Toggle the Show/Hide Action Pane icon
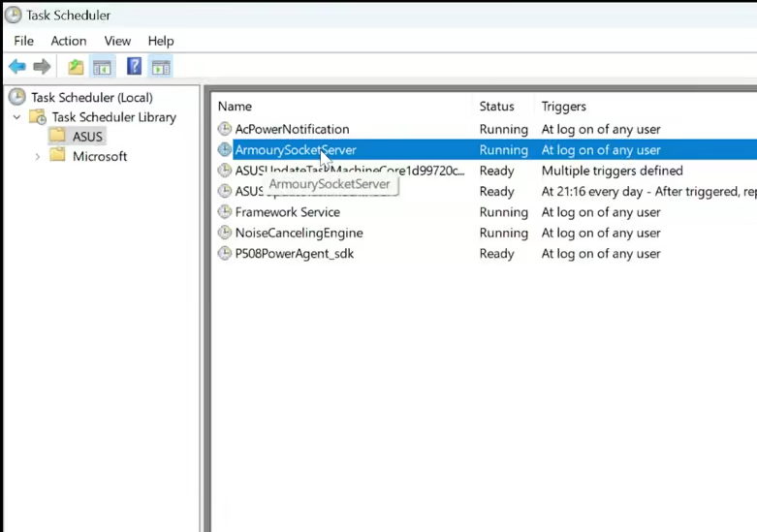 click(161, 67)
